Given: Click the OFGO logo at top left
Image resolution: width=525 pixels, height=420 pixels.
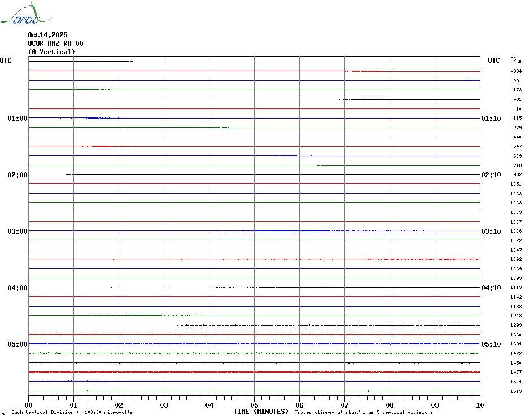Looking at the screenshot, I should click(20, 15).
